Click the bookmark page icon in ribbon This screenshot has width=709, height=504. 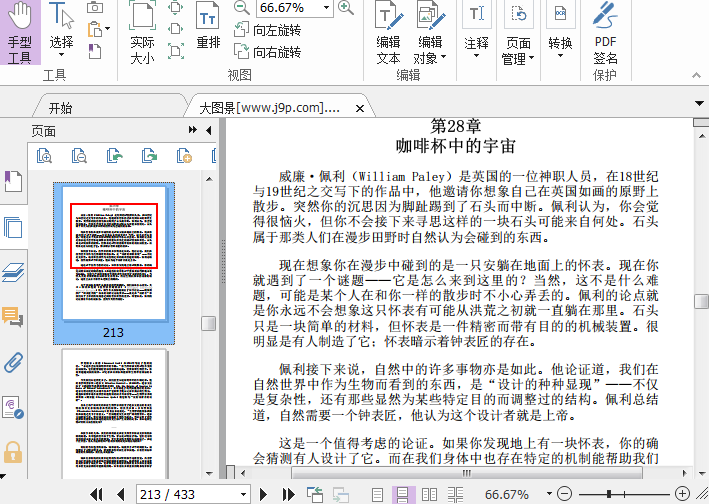pyautogui.click(x=94, y=51)
